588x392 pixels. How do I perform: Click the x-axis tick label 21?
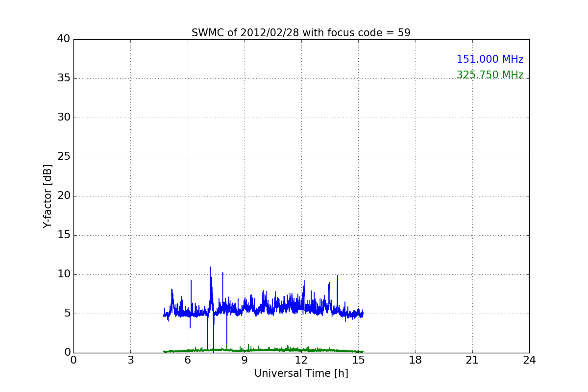click(x=472, y=360)
